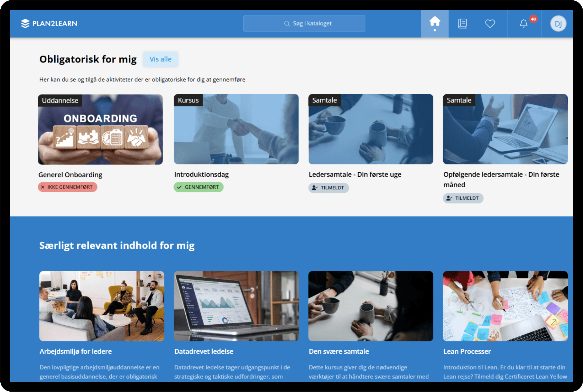Select Den svære samtale course title

pos(339,351)
